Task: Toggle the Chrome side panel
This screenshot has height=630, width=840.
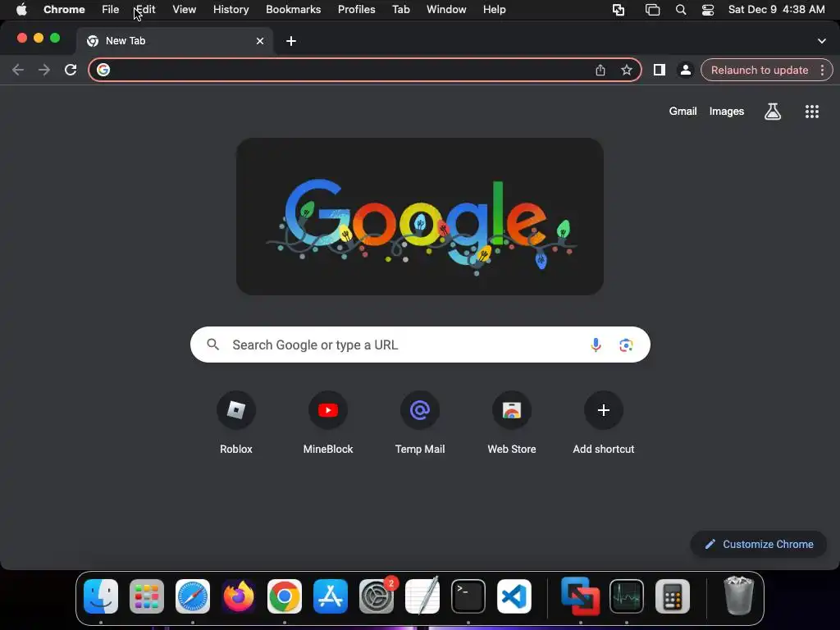Action: tap(659, 70)
